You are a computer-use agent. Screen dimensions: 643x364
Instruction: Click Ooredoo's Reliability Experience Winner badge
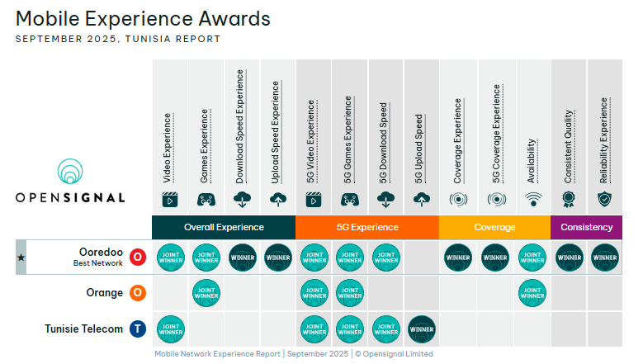(605, 258)
